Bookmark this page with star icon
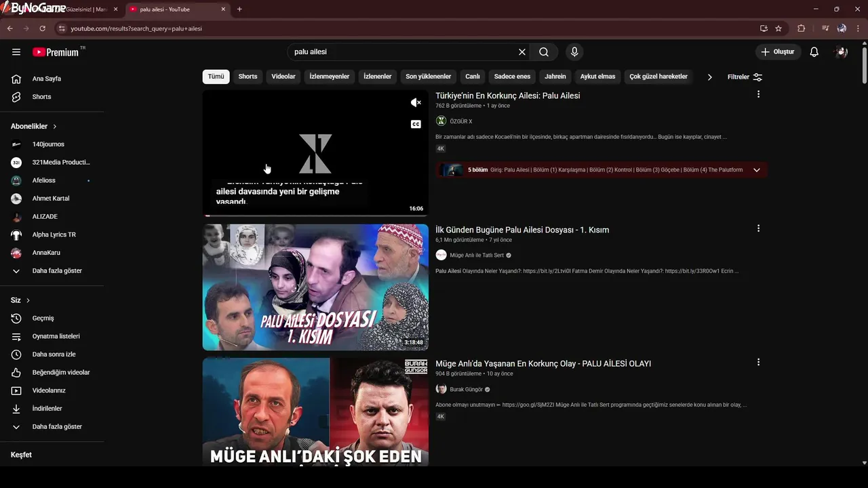The image size is (868, 488). (778, 28)
